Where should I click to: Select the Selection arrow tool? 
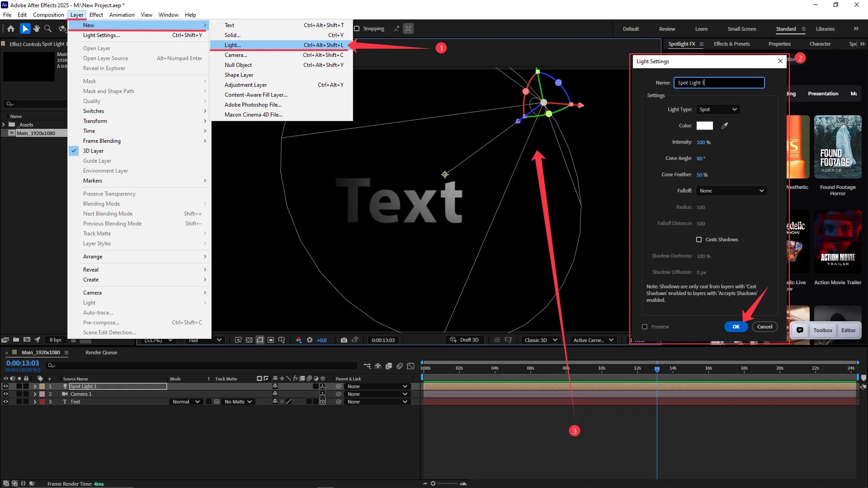(25, 28)
